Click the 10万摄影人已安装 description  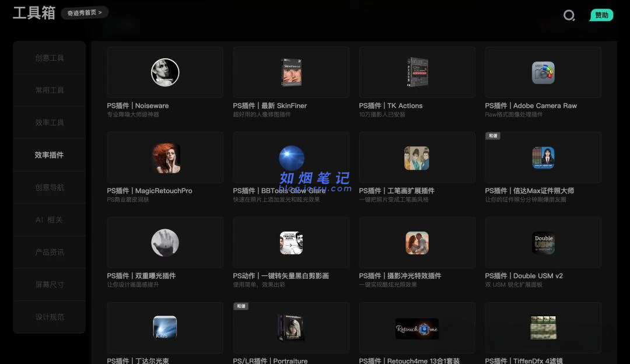pos(382,114)
